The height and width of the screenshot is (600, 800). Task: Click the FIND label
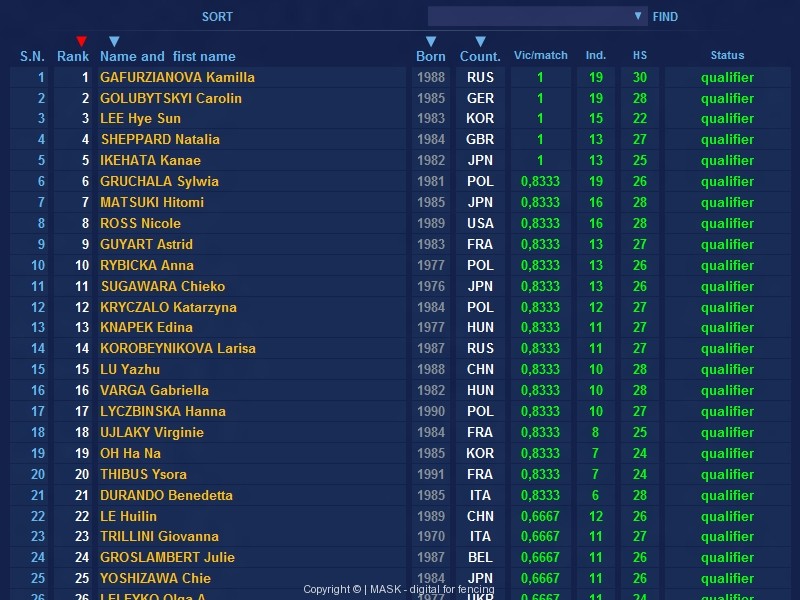click(665, 16)
